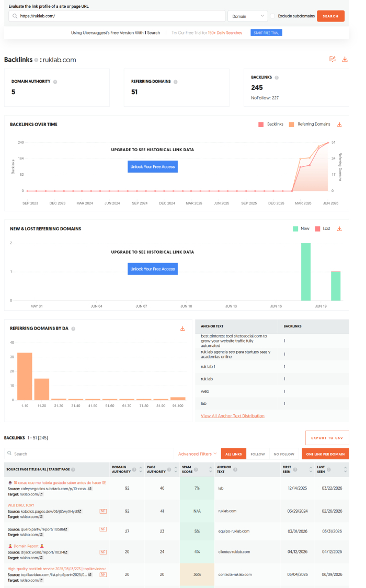Screen dimensions: 366x588
Task: Open the Spam Score column info icon
Action: 196,469
